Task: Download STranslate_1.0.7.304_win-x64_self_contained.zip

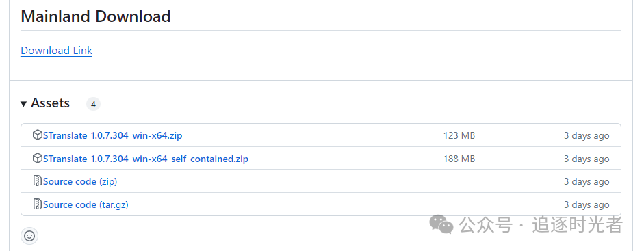Action: pos(146,159)
